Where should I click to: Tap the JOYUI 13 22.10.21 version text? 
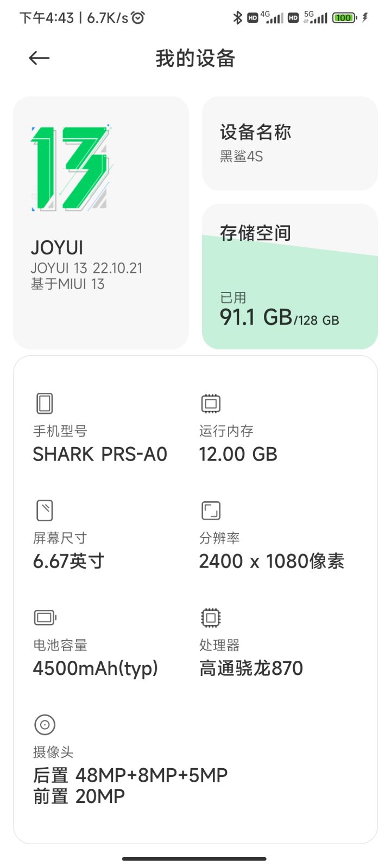tap(86, 268)
